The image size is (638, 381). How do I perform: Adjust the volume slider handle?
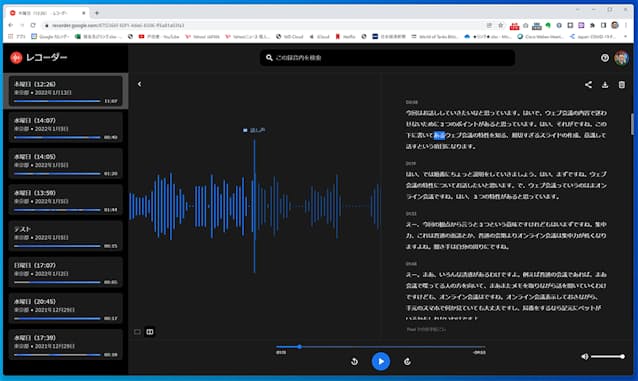pos(623,357)
